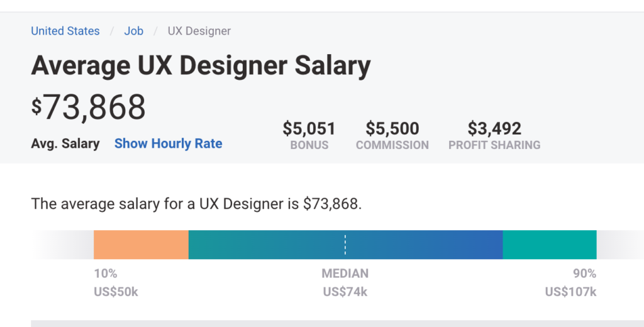
Task: Click the orange 10% salary bar segment
Action: [141, 245]
